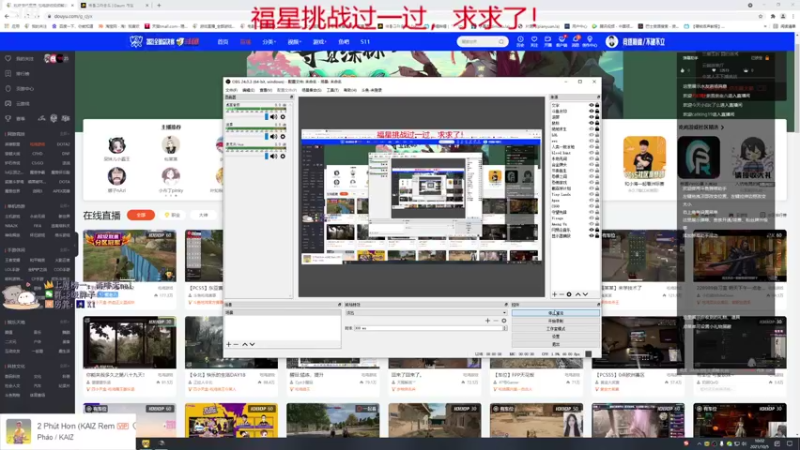The width and height of the screenshot is (800, 450).
Task: Pop out the OBS mixer dock panel
Action: point(292,97)
